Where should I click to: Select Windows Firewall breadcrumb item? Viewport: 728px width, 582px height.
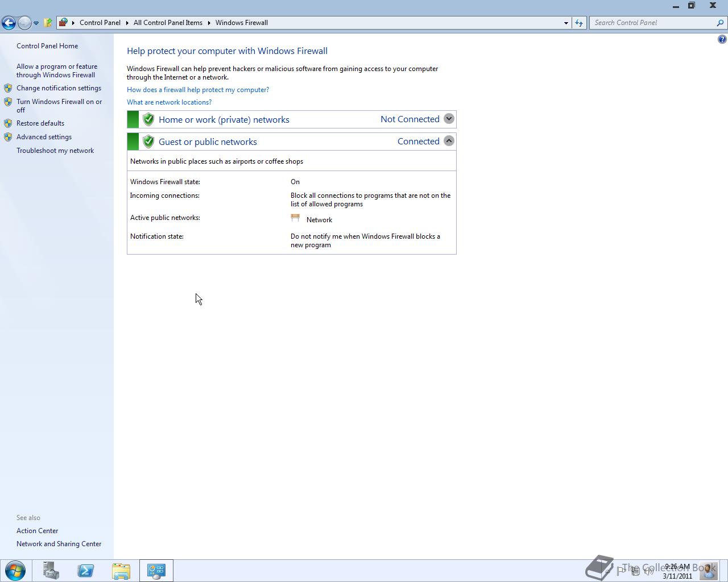(242, 23)
